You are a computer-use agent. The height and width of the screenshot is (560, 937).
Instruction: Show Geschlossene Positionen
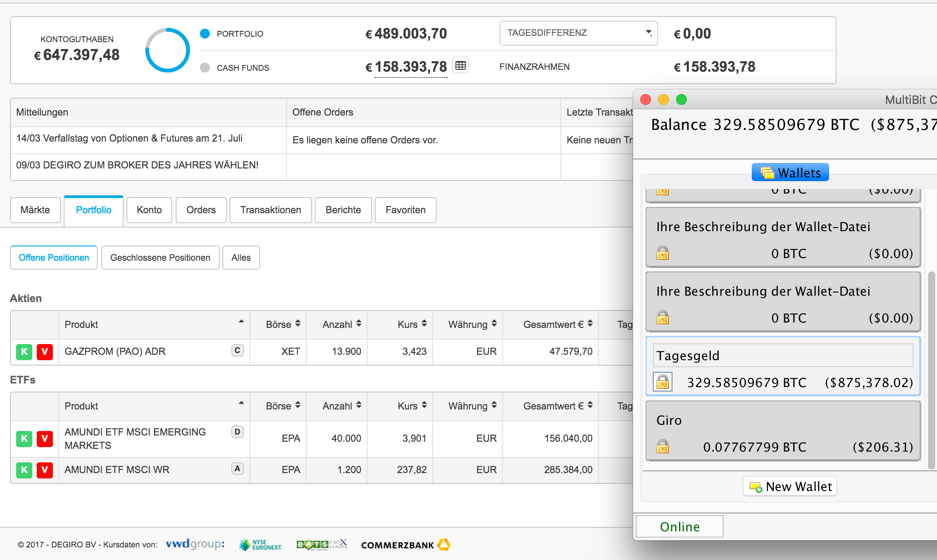click(160, 258)
